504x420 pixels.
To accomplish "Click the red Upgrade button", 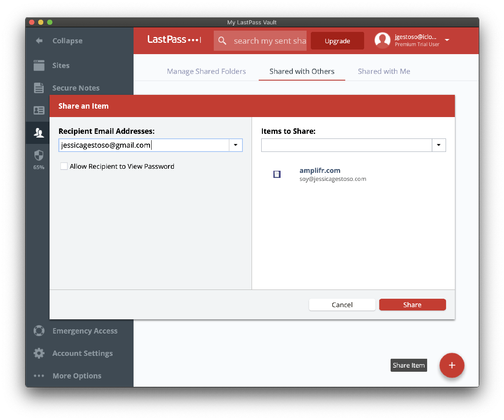I will (x=337, y=40).
